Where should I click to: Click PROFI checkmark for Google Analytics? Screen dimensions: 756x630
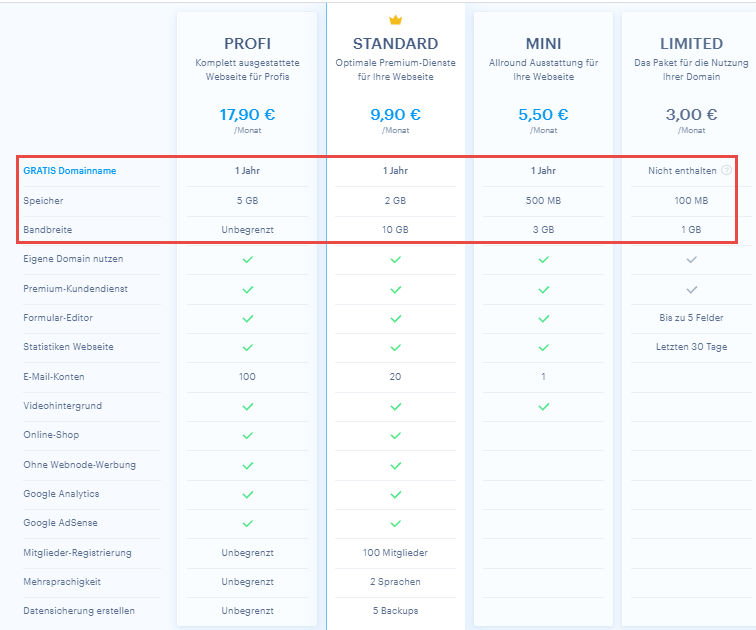[247, 495]
